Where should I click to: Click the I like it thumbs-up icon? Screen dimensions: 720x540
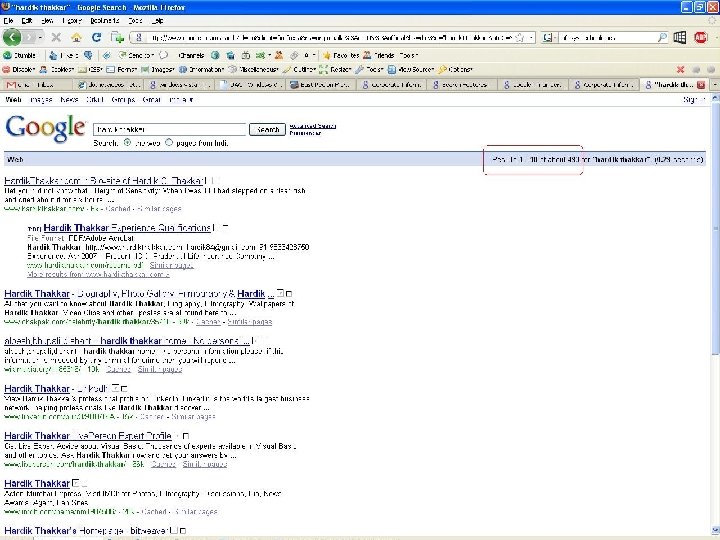53,56
